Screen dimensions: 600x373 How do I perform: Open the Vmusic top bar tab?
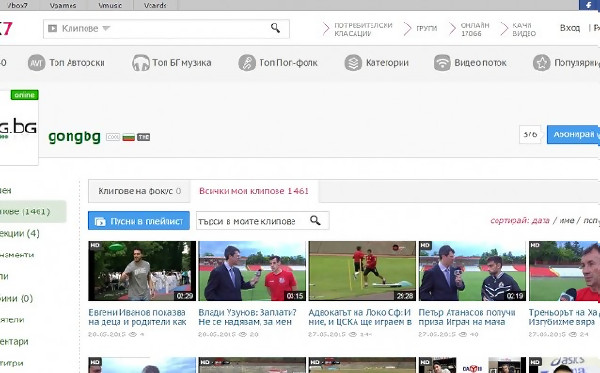110,5
